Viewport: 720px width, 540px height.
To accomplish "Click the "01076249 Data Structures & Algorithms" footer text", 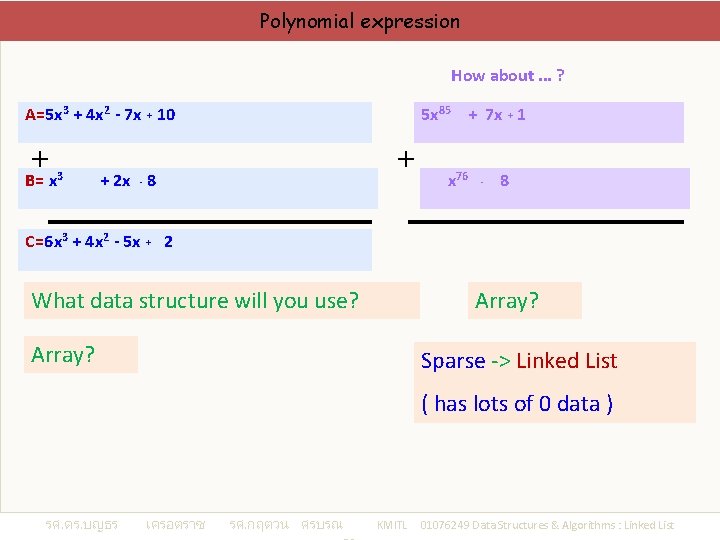I will click(546, 525).
